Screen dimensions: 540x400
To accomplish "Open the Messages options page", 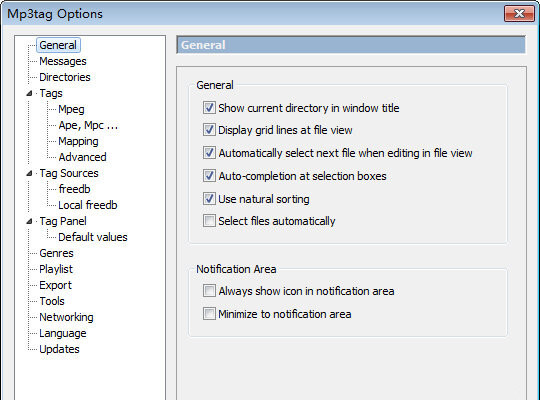I will pos(63,61).
